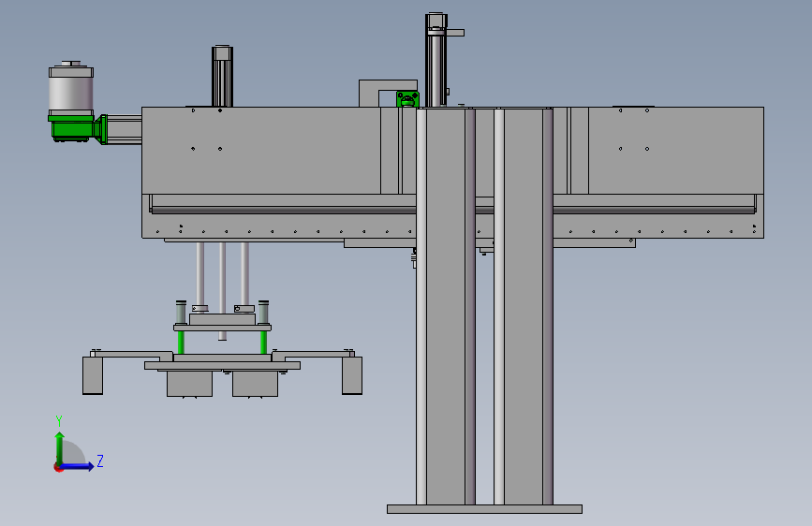Screen dimensions: 812x526
Task: Select the silver cylindrical motor at the beam's left end
Action: 71,89
